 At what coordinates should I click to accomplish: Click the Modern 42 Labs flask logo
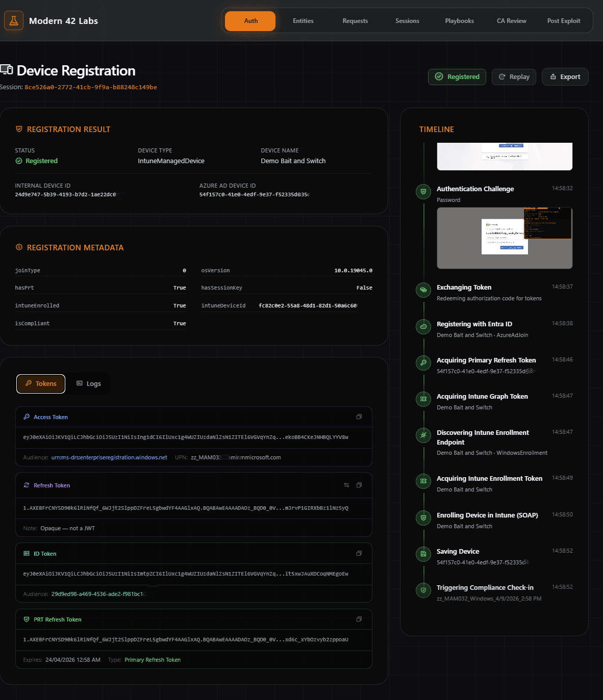(x=14, y=21)
